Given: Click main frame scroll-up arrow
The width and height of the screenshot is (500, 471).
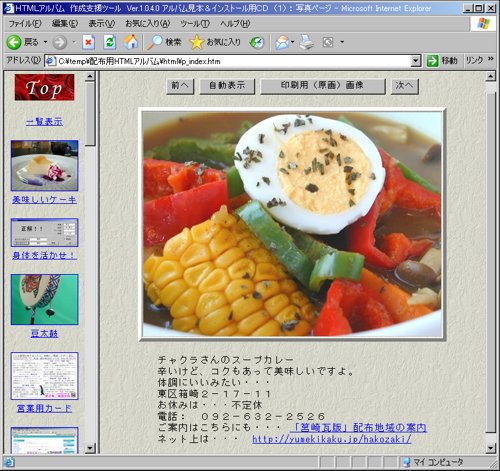Looking at the screenshot, I should pos(491,77).
